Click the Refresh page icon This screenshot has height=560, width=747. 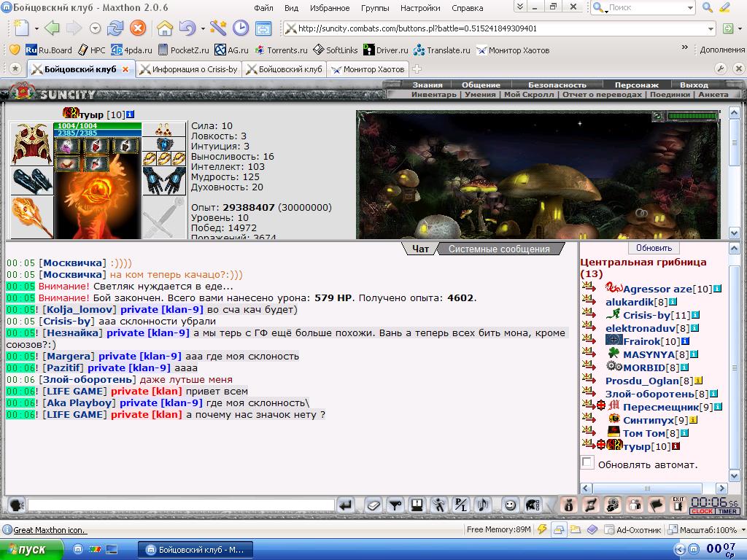click(115, 28)
